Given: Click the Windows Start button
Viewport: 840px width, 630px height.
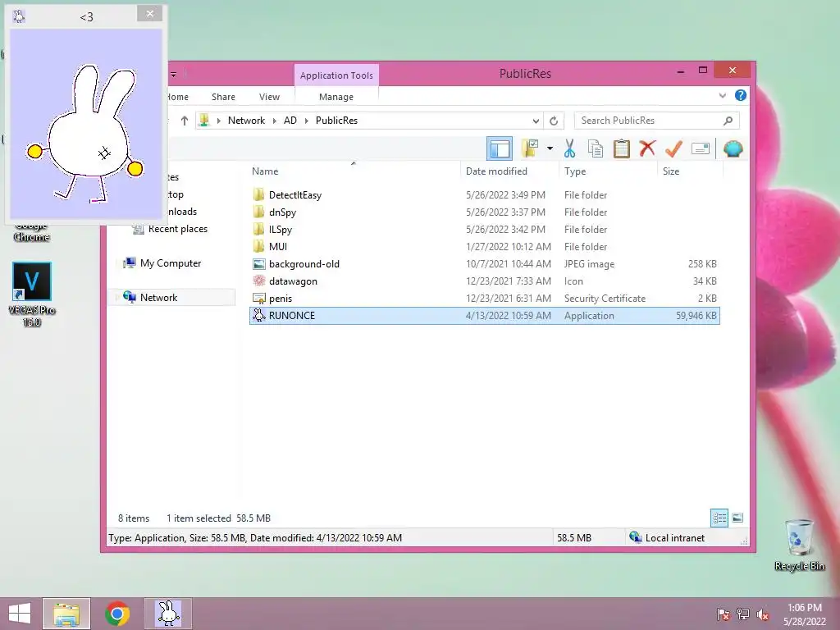Looking at the screenshot, I should 20,614.
